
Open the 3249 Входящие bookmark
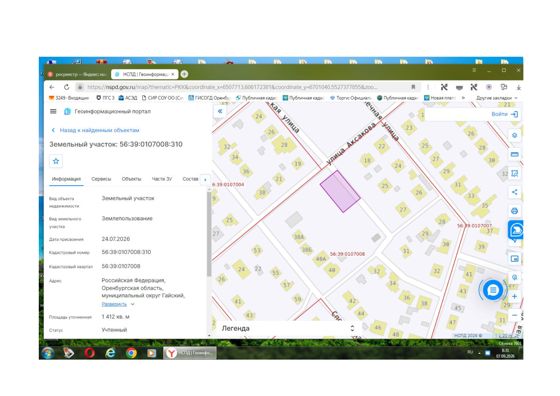tap(69, 98)
